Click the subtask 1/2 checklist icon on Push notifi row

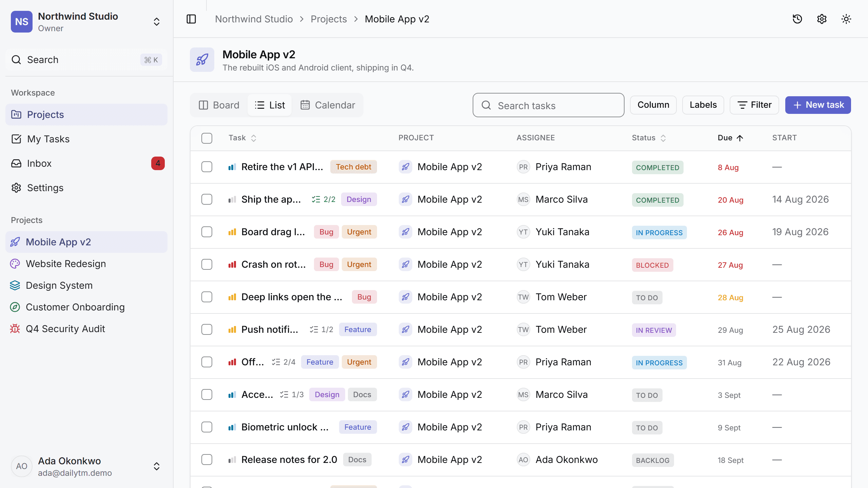314,329
